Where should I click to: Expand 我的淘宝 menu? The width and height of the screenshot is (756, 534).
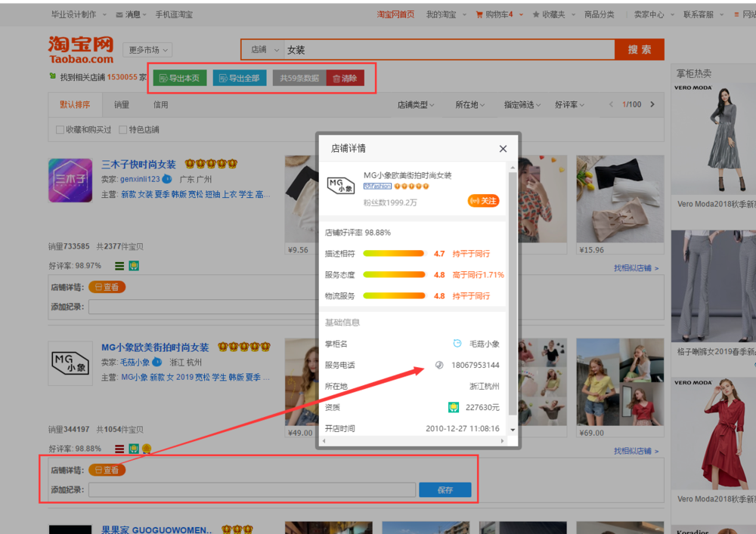pyautogui.click(x=446, y=14)
